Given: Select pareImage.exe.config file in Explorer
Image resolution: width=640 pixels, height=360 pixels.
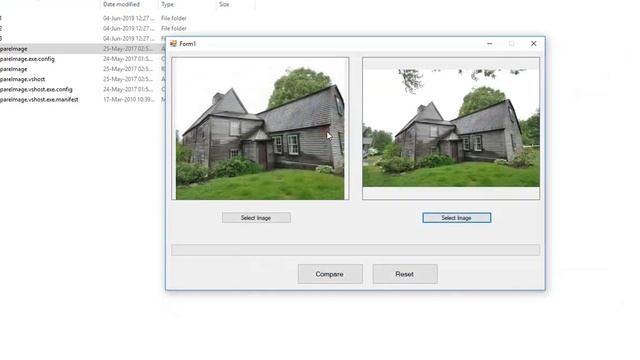Looking at the screenshot, I should (x=27, y=59).
